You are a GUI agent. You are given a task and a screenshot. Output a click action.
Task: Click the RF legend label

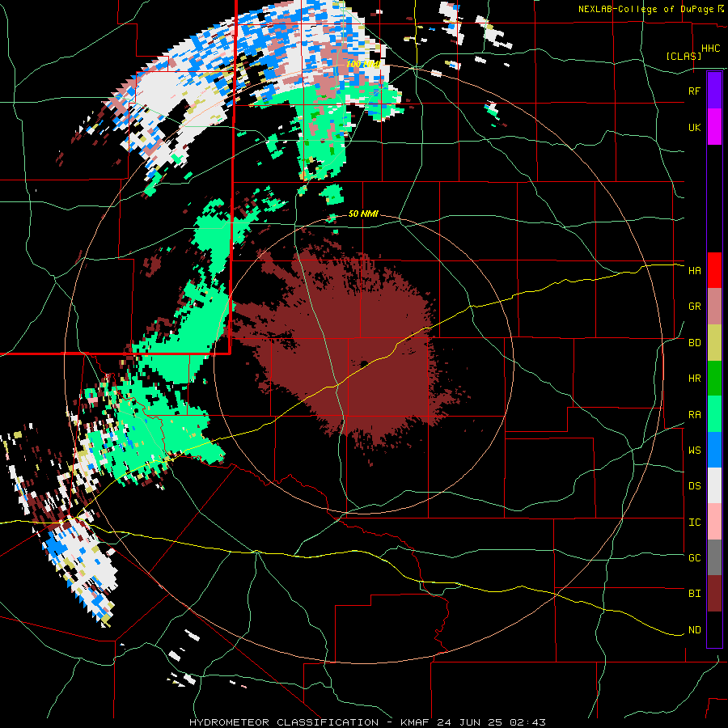click(x=694, y=91)
